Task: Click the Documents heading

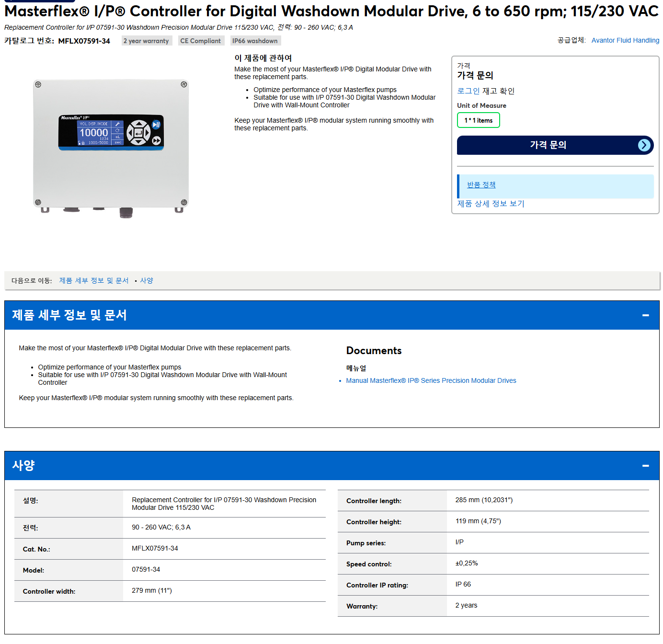Action: tap(374, 351)
